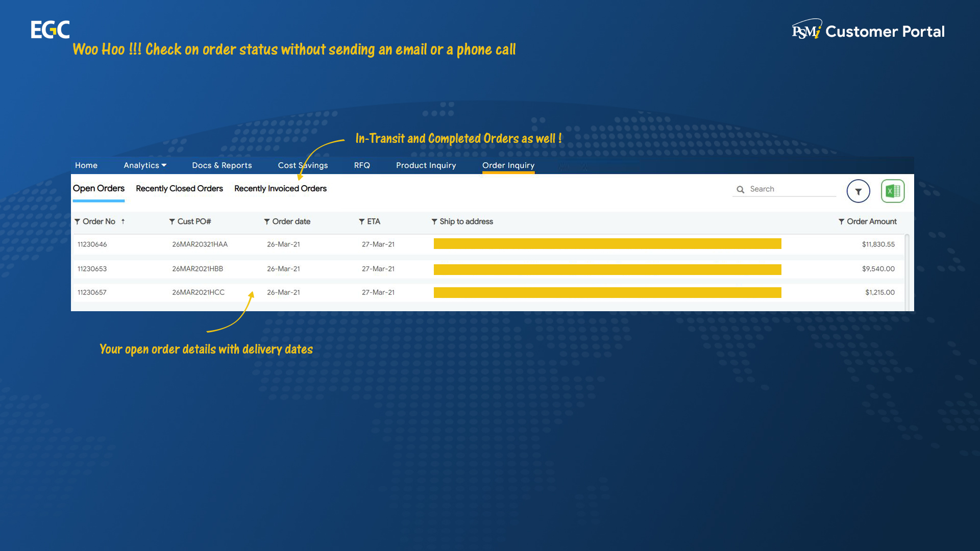Open the Recently Invoiced Orders tab

pyautogui.click(x=280, y=188)
